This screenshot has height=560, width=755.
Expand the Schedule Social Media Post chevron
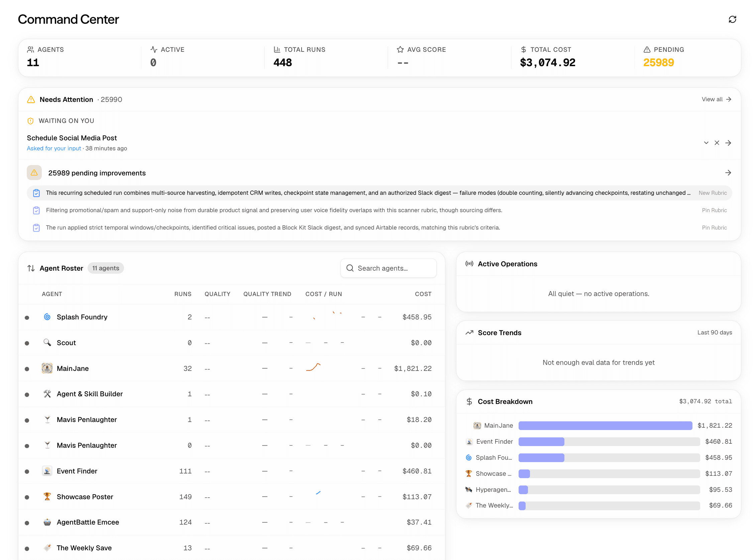(706, 143)
